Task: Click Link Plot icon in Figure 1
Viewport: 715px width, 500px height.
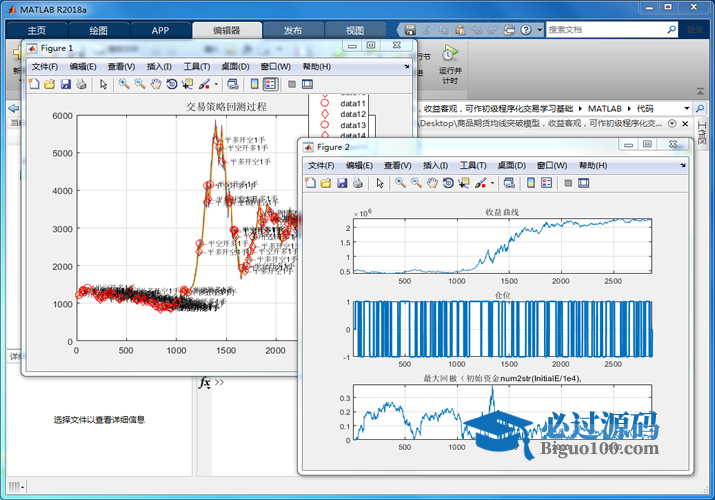Action: point(233,84)
